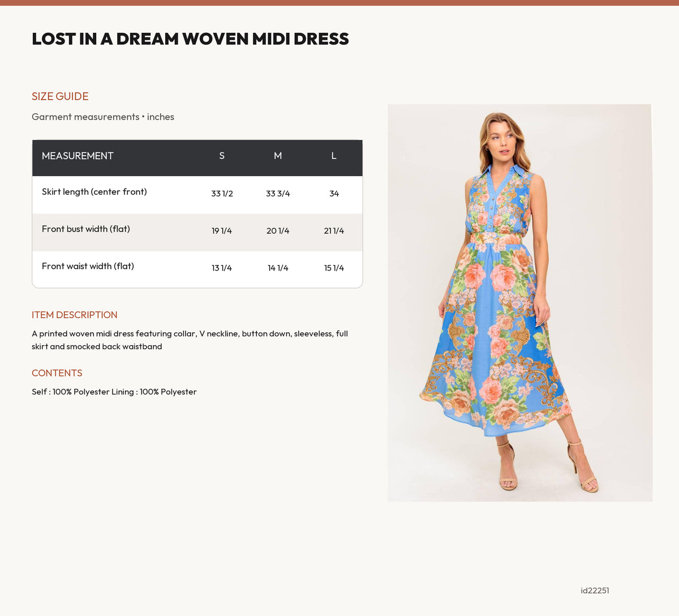The width and height of the screenshot is (679, 616).
Task: Click skirt length value 33 3/4
Action: click(278, 194)
